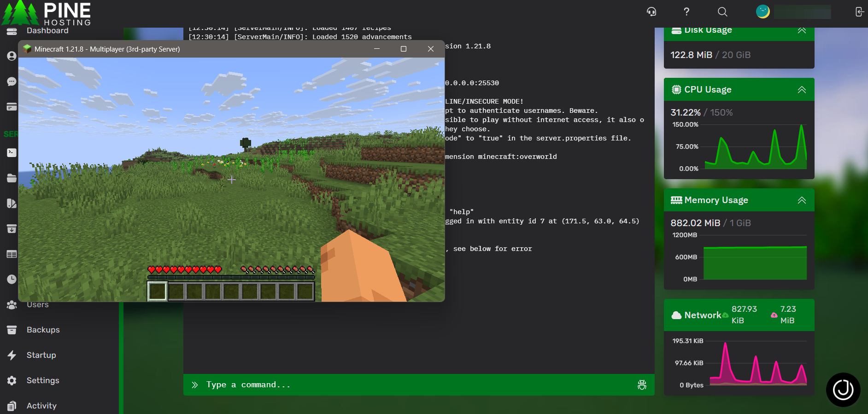Open the chat bubble sidebar icon
This screenshot has width=868, height=414.
pos(12,82)
